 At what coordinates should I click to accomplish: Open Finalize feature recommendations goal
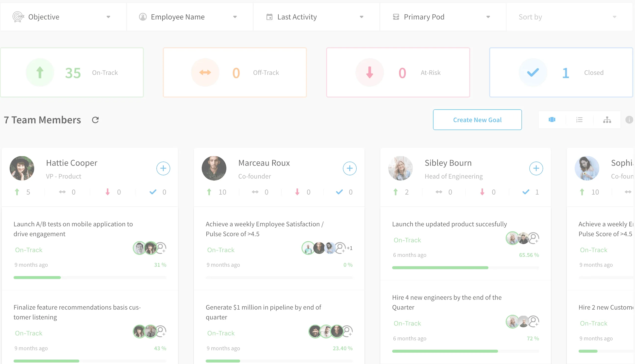[x=77, y=312]
